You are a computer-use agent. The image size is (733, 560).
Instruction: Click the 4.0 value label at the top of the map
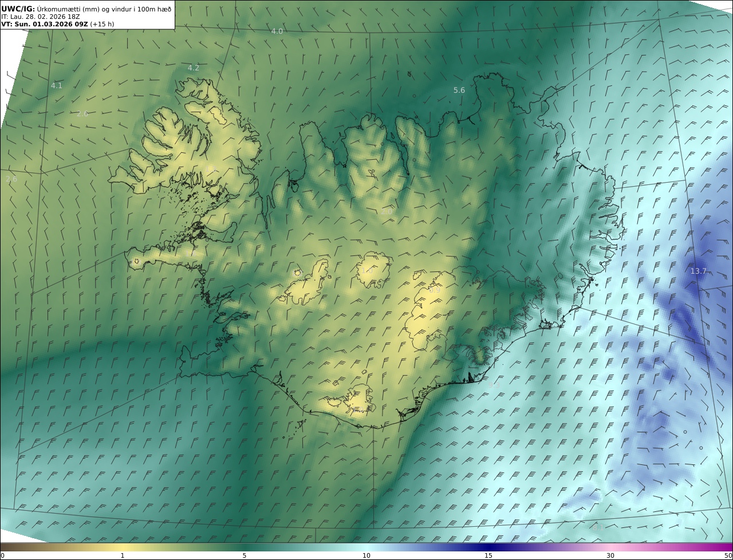click(x=277, y=31)
